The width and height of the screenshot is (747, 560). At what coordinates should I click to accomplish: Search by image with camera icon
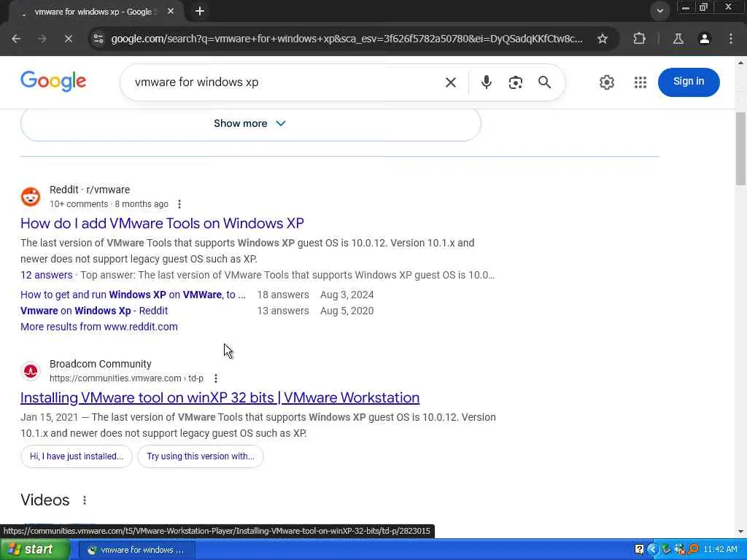515,82
